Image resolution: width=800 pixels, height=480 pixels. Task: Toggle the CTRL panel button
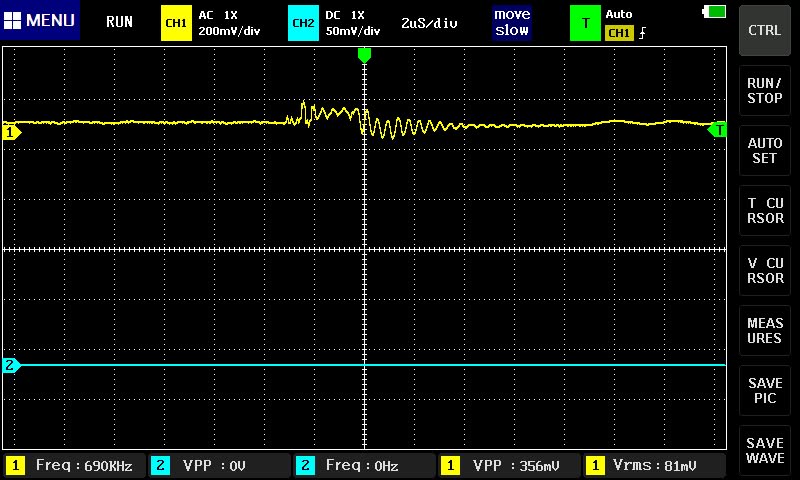[x=765, y=31]
